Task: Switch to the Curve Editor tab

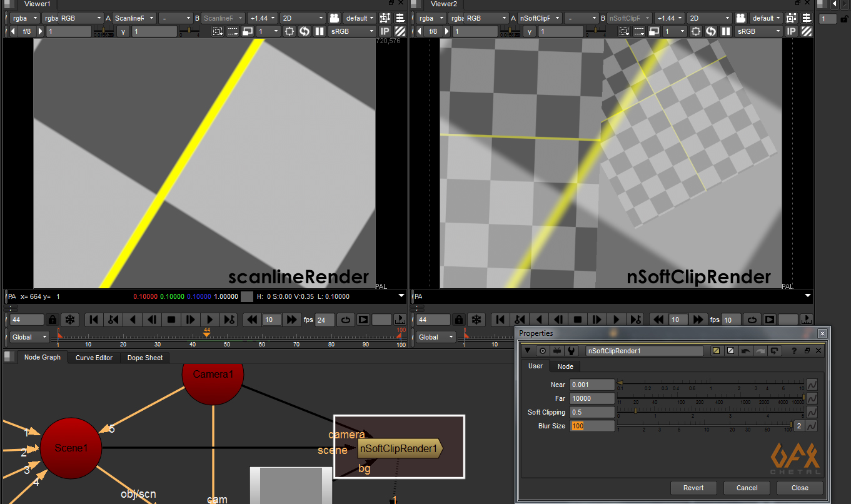Action: pyautogui.click(x=94, y=358)
